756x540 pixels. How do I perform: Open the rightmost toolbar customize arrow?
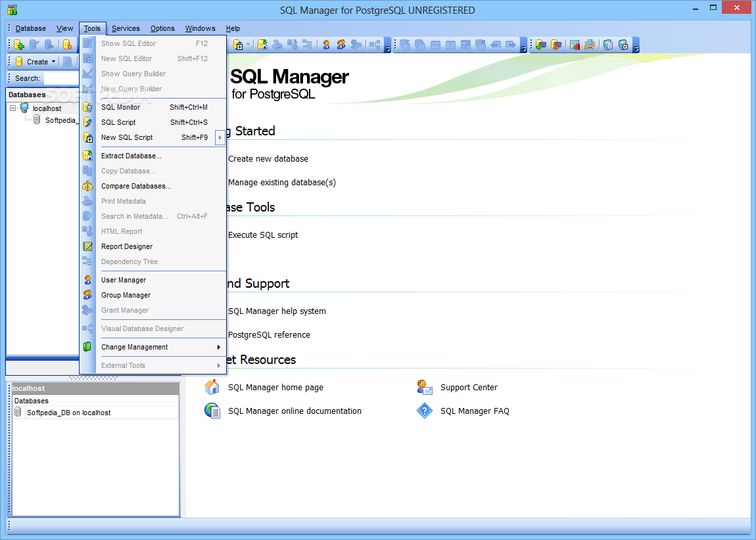click(x=636, y=46)
